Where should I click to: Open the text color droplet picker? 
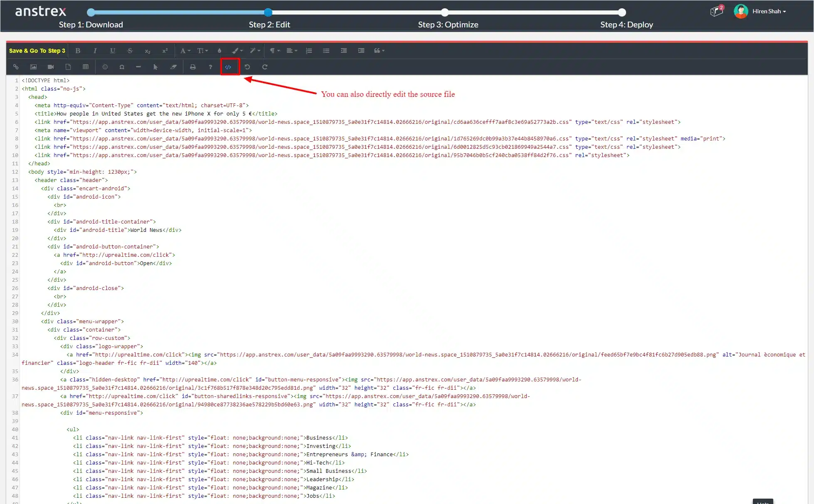coord(220,51)
